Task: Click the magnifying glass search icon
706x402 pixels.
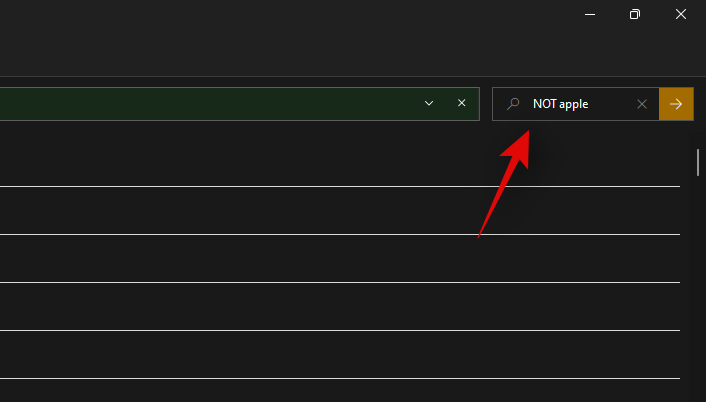Action: point(513,103)
